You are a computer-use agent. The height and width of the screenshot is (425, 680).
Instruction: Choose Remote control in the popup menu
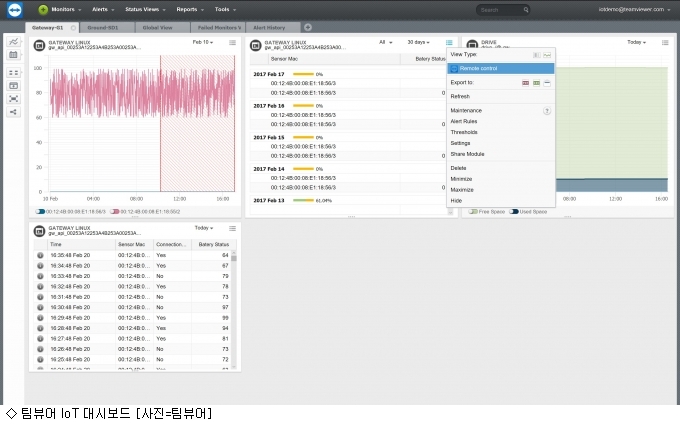coord(500,69)
